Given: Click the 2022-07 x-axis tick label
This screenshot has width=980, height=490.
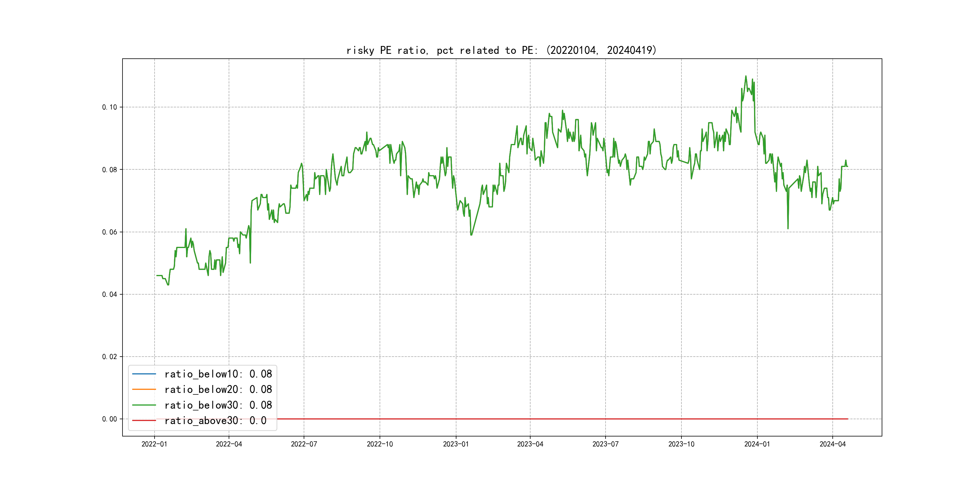Looking at the screenshot, I should pyautogui.click(x=304, y=444).
